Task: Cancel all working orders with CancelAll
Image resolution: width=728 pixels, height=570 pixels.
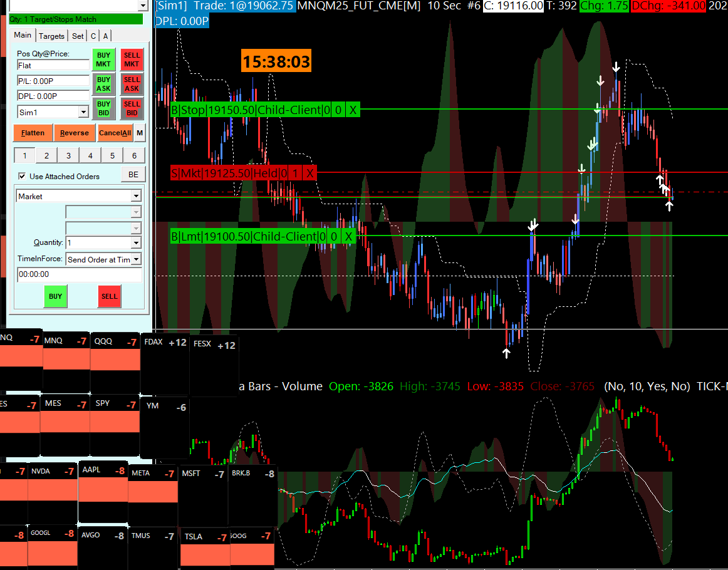Action: pos(115,133)
